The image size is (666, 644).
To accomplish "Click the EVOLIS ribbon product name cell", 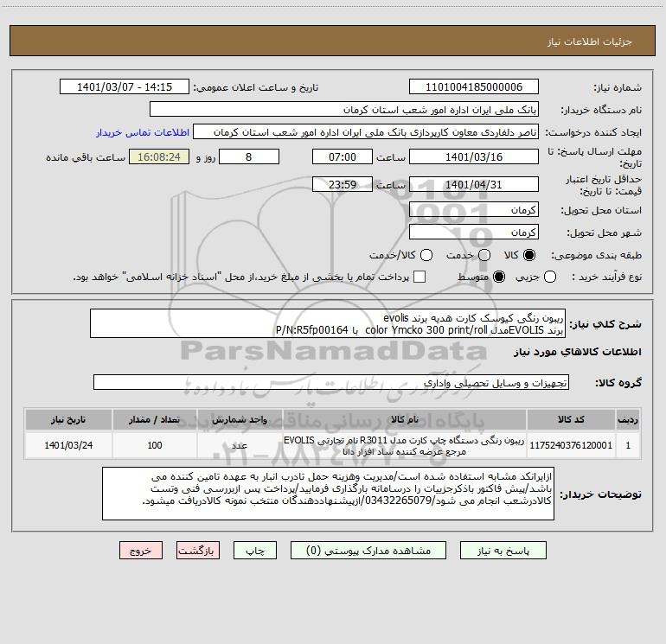I will (405, 445).
